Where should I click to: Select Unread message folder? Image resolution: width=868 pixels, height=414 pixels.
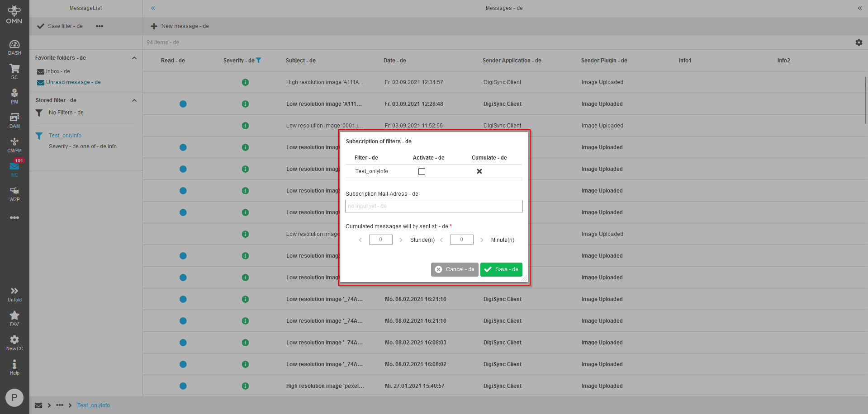click(73, 82)
